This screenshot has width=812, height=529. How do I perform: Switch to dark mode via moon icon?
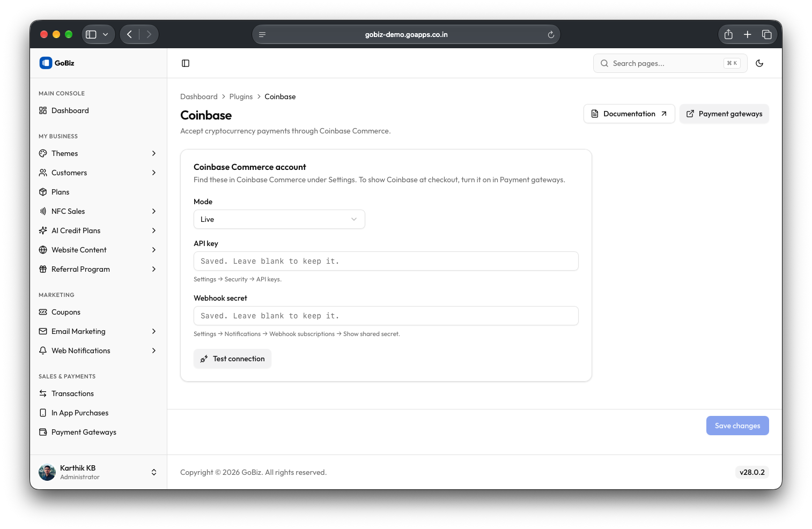[x=759, y=63]
